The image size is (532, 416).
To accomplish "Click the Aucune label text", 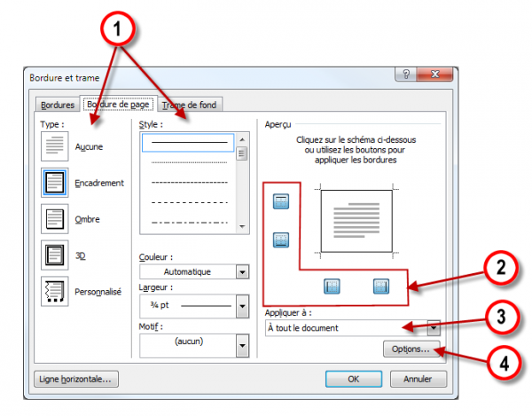I will click(89, 147).
